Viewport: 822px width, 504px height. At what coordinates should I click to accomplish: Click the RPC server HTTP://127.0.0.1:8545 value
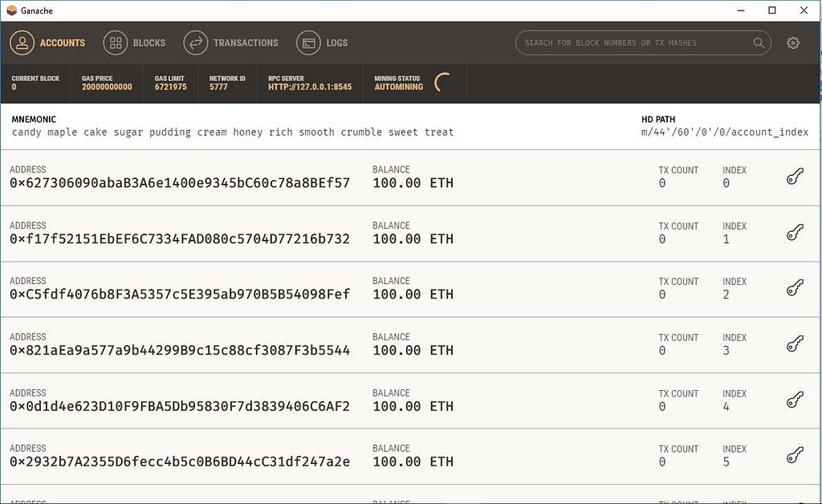[310, 87]
